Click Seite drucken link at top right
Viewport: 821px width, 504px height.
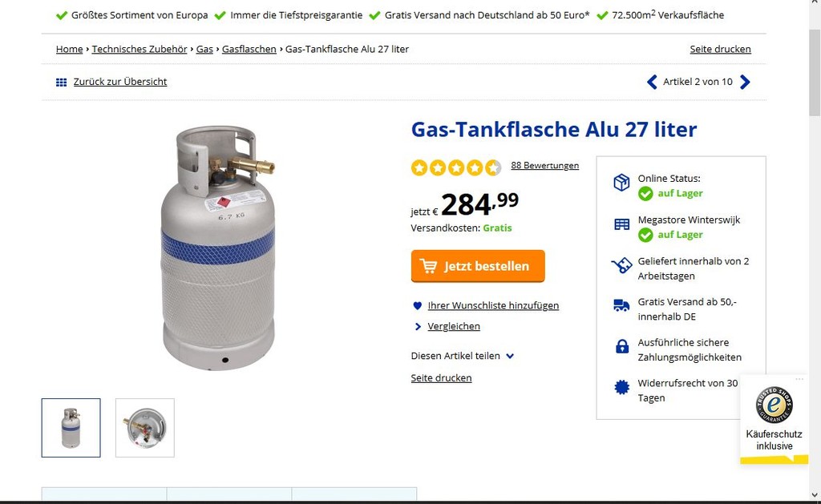[720, 49]
